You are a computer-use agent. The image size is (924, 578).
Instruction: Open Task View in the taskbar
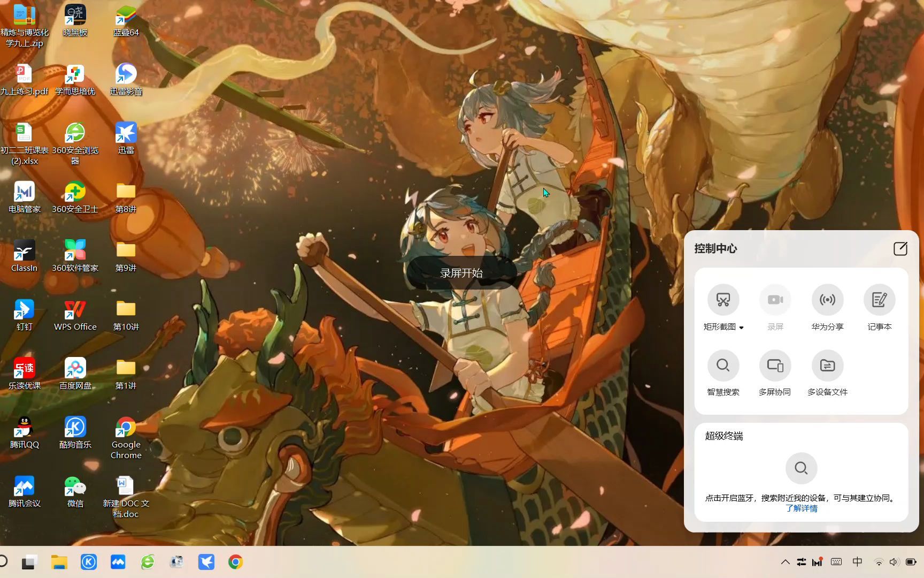point(29,562)
